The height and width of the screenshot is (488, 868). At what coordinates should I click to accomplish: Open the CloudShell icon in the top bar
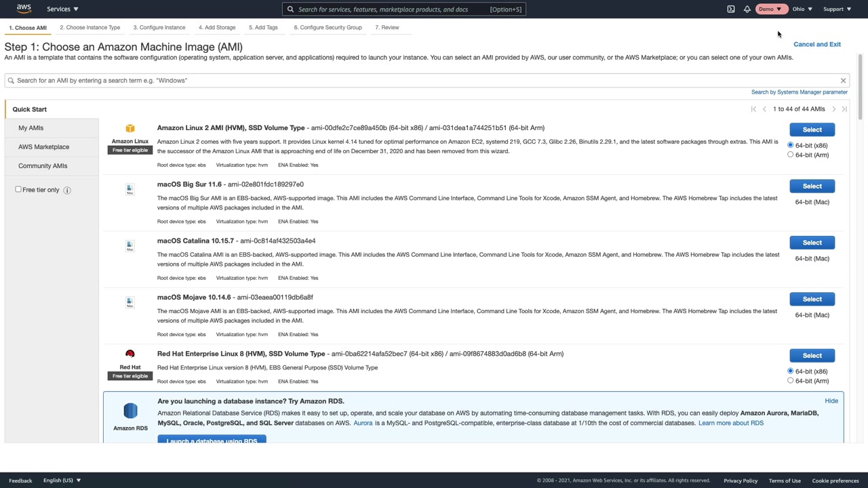pos(731,9)
